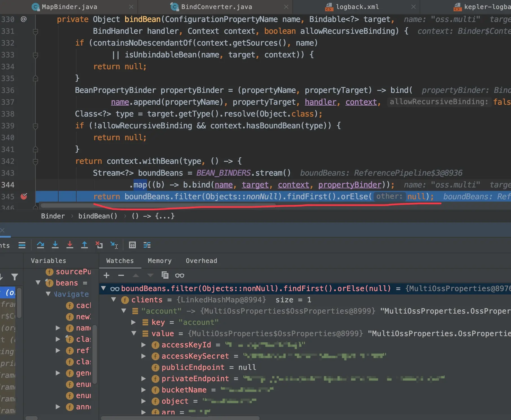This screenshot has width=511, height=420.
Task: Click the Watches panel horizontal scrollbar
Action: click(x=180, y=418)
